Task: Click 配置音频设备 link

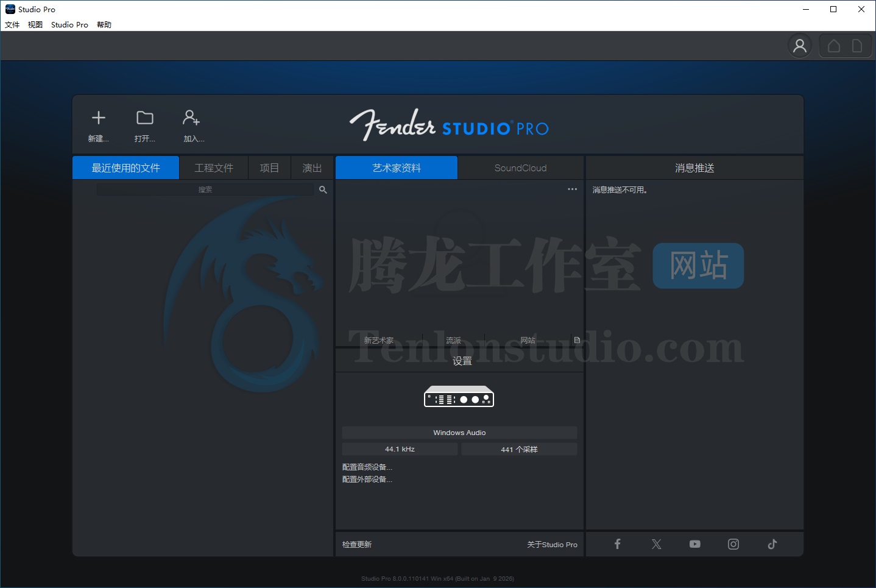Action: [367, 467]
